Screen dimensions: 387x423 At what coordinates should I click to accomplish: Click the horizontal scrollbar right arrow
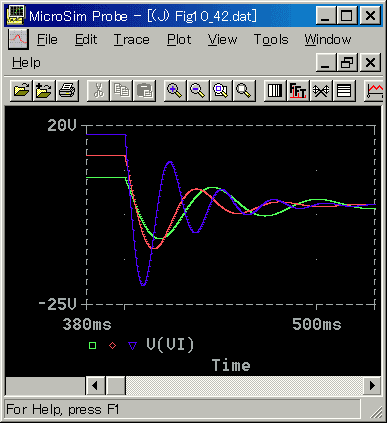tap(372, 386)
